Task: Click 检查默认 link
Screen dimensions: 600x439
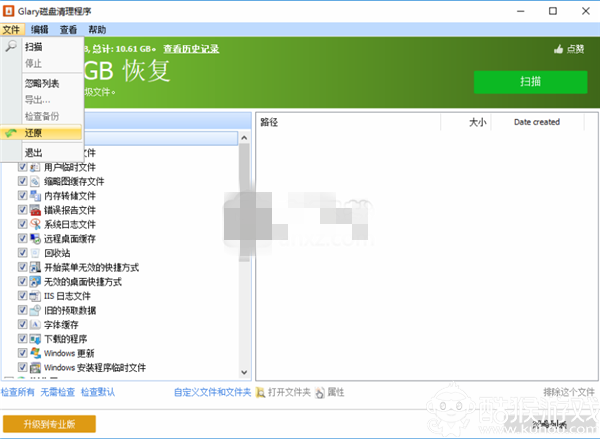Action: [98, 392]
